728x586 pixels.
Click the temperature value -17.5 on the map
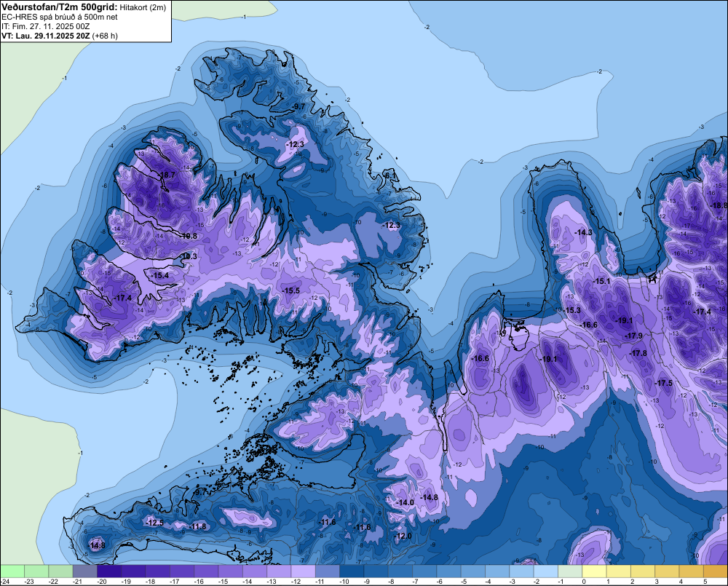[664, 383]
